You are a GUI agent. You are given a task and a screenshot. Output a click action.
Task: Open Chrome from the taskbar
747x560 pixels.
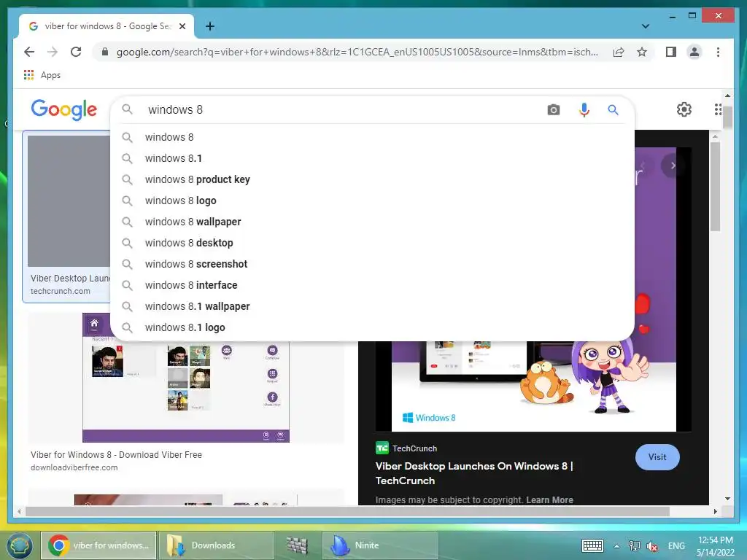pos(98,545)
